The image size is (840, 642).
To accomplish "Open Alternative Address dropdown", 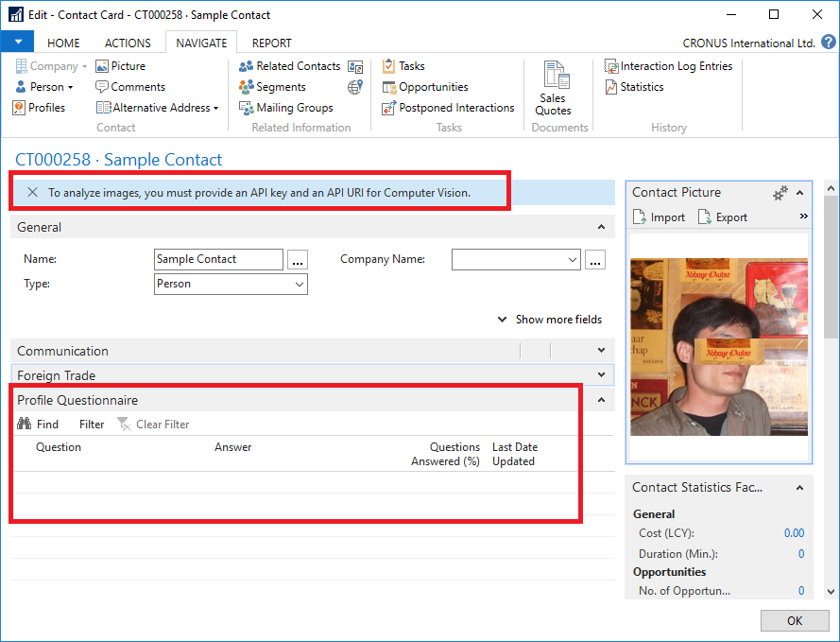I will [157, 108].
